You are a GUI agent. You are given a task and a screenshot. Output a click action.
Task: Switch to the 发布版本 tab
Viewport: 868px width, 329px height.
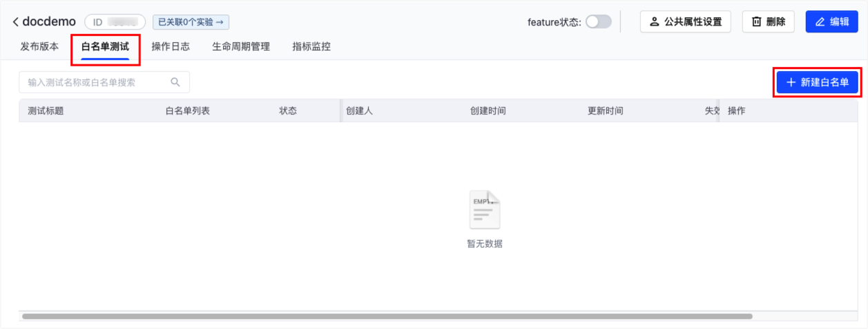coord(39,47)
